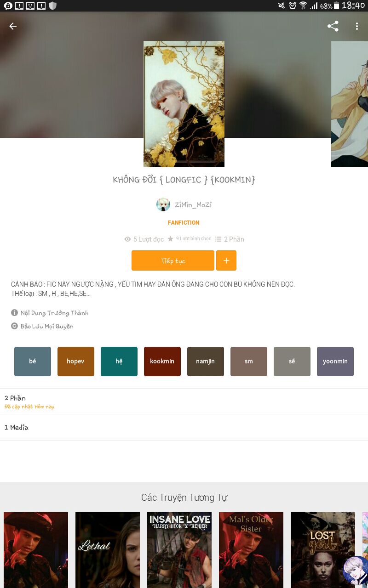Expand the truncated story description
The image size is (368, 588).
coord(153,289)
